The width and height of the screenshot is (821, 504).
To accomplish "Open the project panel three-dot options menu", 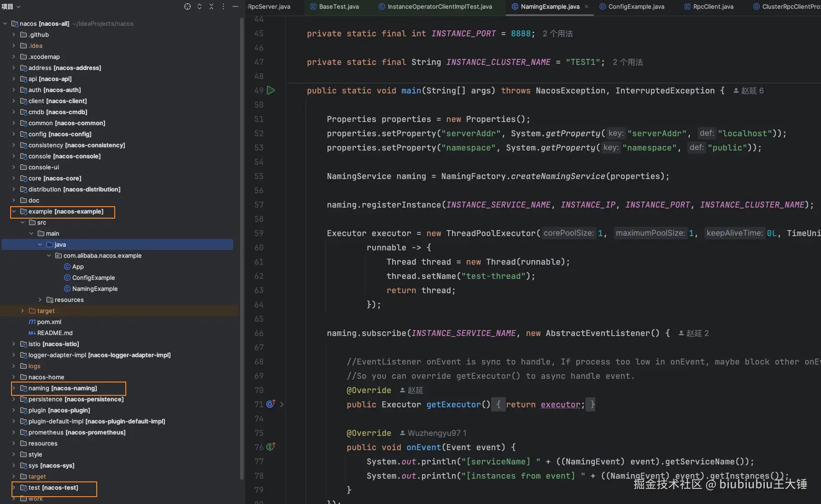I will [223, 6].
